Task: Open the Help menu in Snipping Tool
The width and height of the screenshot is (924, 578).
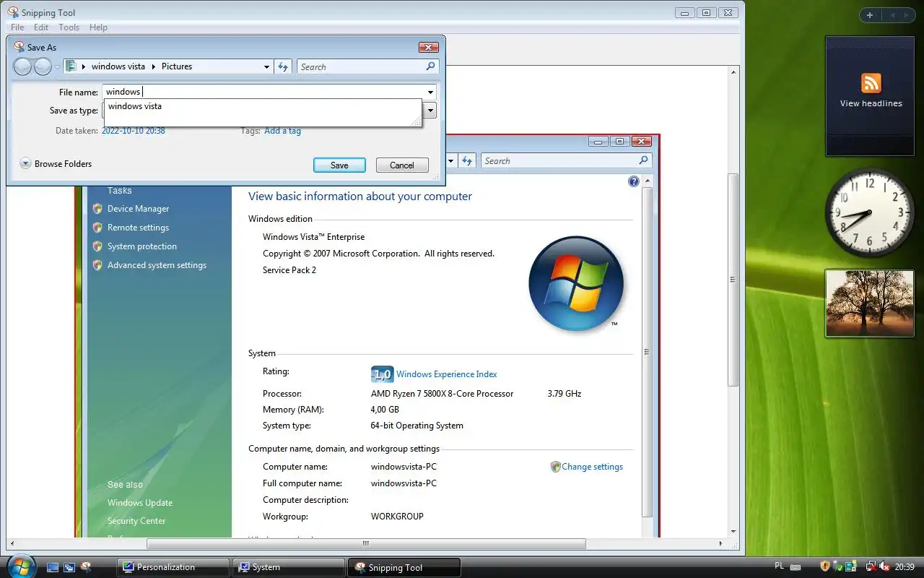Action: click(98, 27)
